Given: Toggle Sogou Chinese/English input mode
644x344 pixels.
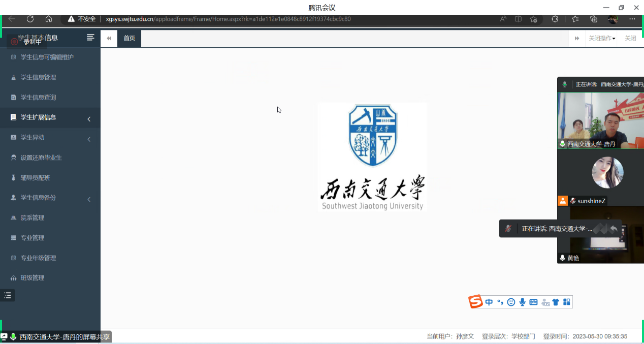Looking at the screenshot, I should point(489,302).
